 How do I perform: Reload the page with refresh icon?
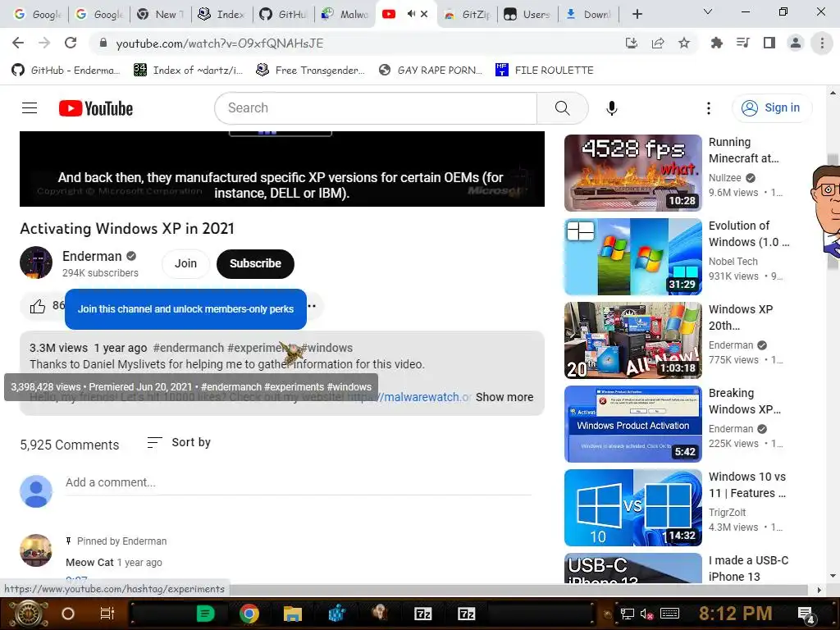[71, 43]
